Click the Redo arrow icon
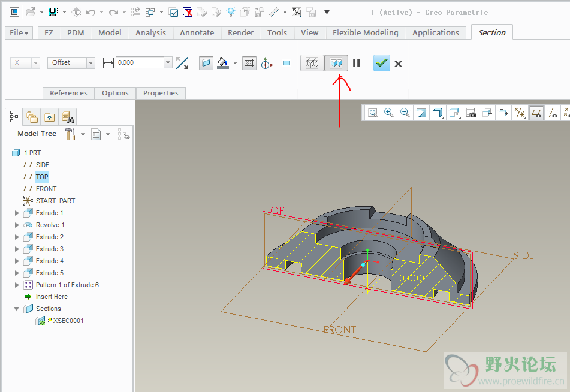Image resolution: width=570 pixels, height=392 pixels. 113,13
